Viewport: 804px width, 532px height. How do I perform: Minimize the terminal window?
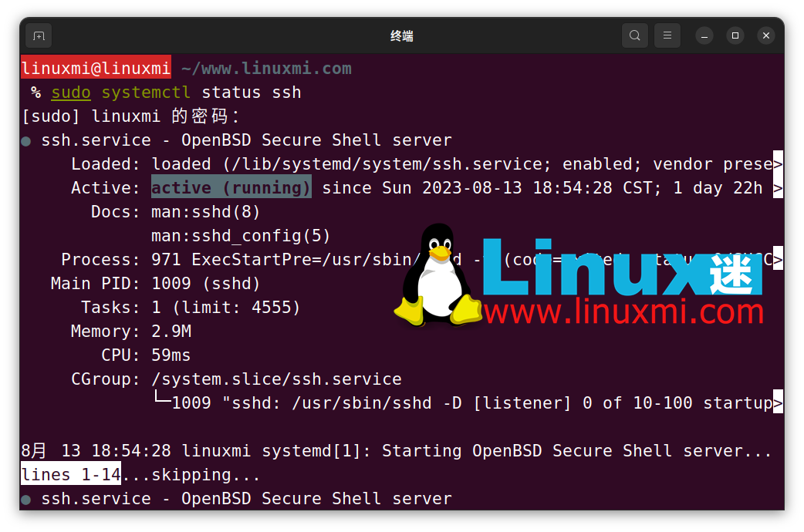[704, 36]
